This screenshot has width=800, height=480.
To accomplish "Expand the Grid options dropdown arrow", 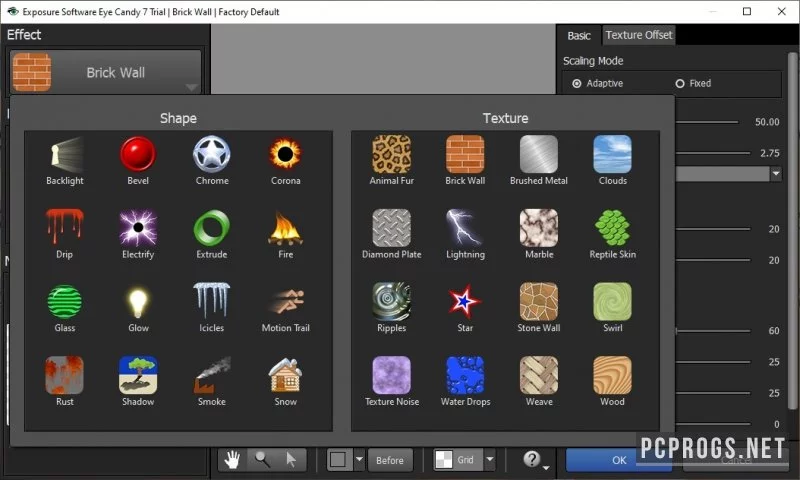I will (490, 459).
